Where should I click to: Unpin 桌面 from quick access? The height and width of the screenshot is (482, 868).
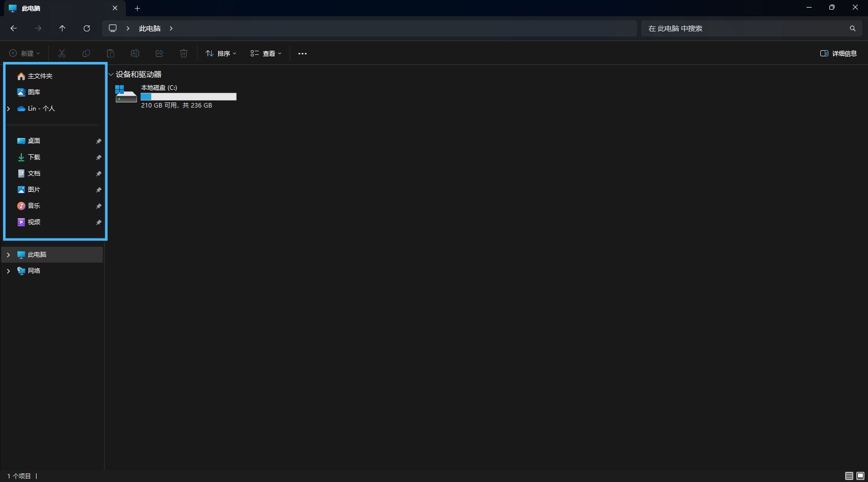point(98,141)
